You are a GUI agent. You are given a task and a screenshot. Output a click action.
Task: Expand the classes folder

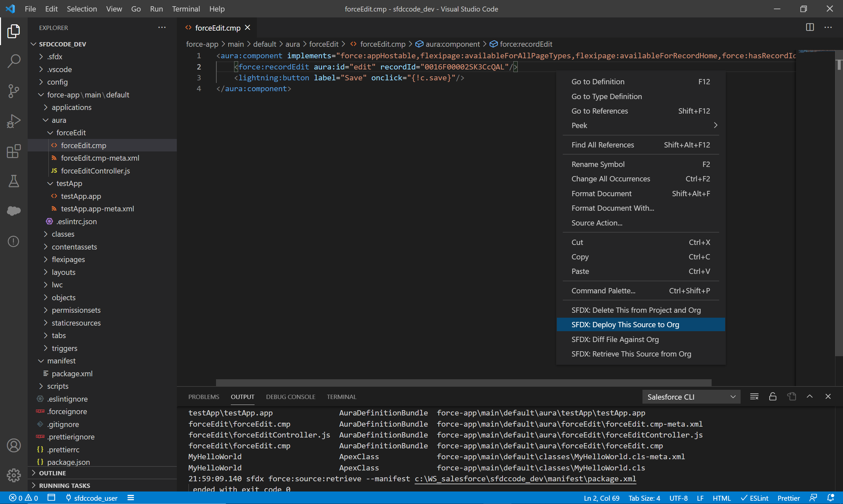pyautogui.click(x=63, y=234)
